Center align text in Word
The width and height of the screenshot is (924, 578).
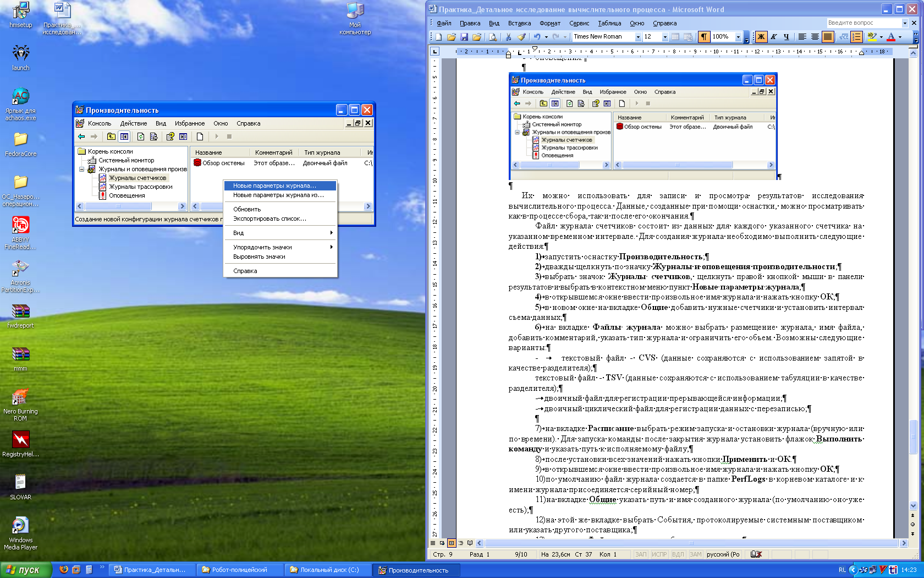click(815, 37)
